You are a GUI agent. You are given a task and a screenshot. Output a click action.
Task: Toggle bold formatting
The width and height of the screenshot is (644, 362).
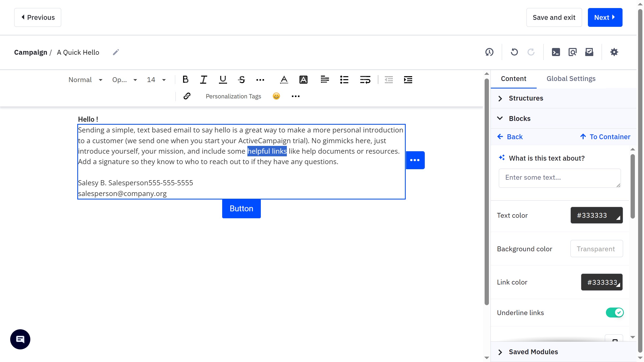(x=185, y=80)
